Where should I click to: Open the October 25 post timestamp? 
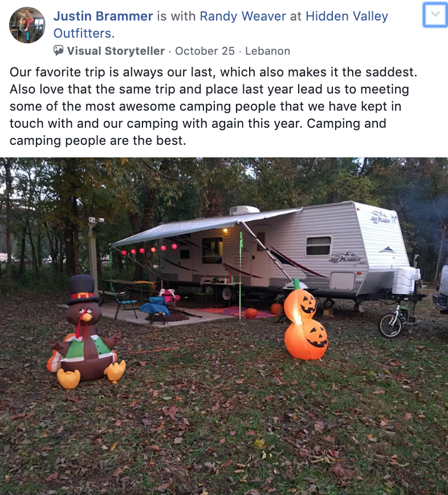[x=205, y=51]
